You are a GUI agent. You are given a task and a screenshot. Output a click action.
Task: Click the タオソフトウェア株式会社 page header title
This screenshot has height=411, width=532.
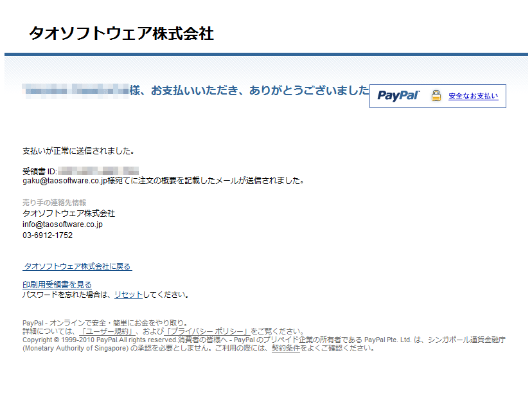[x=121, y=33]
